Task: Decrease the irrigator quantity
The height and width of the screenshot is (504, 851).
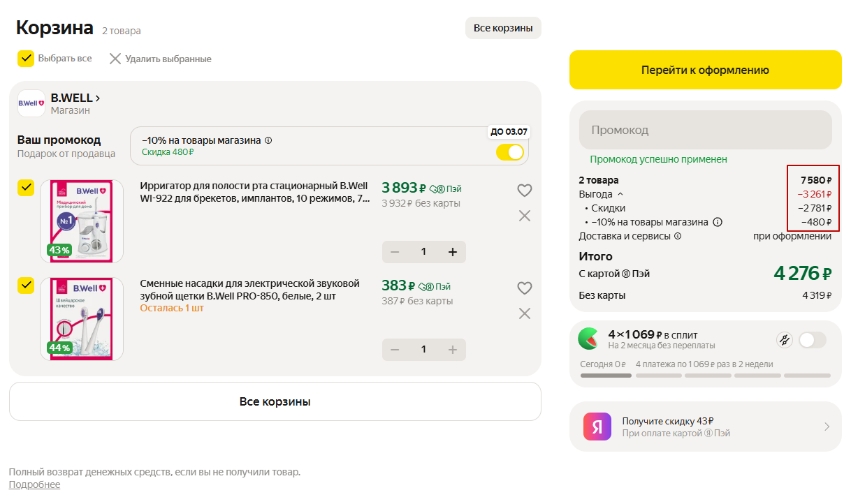Action: click(x=395, y=252)
